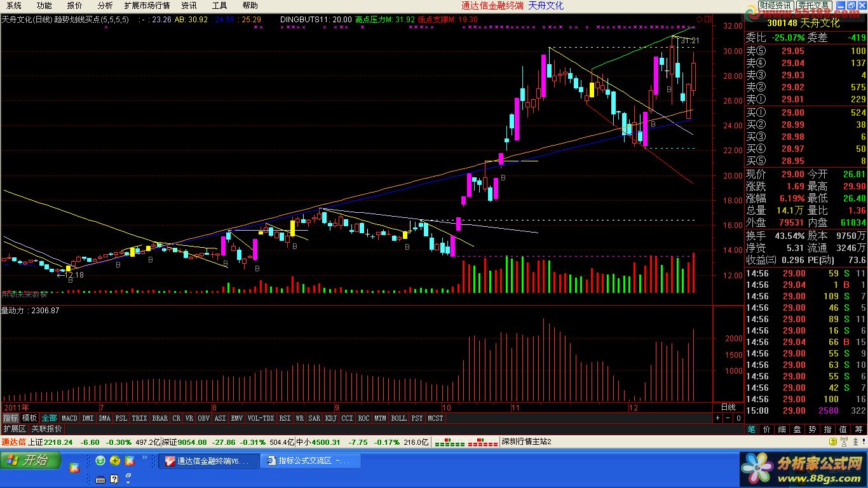Click the 日线 period selector
868x488 pixels.
(728, 407)
